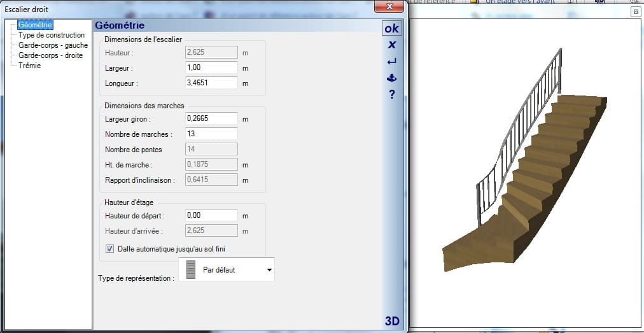Select Géométrie in the tree
644x333 pixels.
(x=36, y=25)
